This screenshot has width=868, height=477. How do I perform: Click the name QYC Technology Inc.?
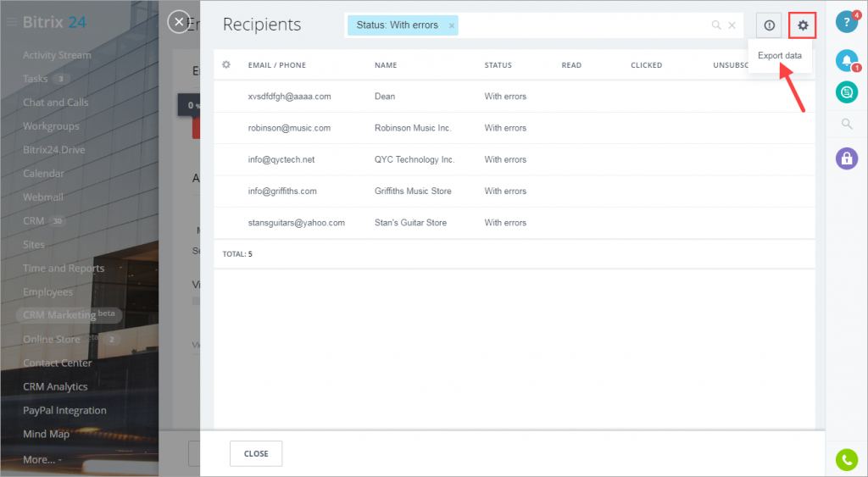[415, 159]
